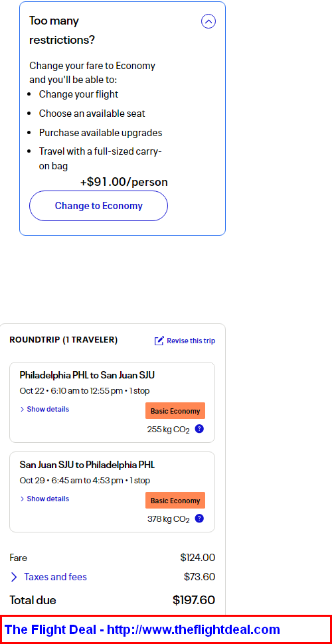Expand the Show details chevron for the SJU to PHL flight
The height and width of the screenshot is (644, 332).
click(x=22, y=499)
